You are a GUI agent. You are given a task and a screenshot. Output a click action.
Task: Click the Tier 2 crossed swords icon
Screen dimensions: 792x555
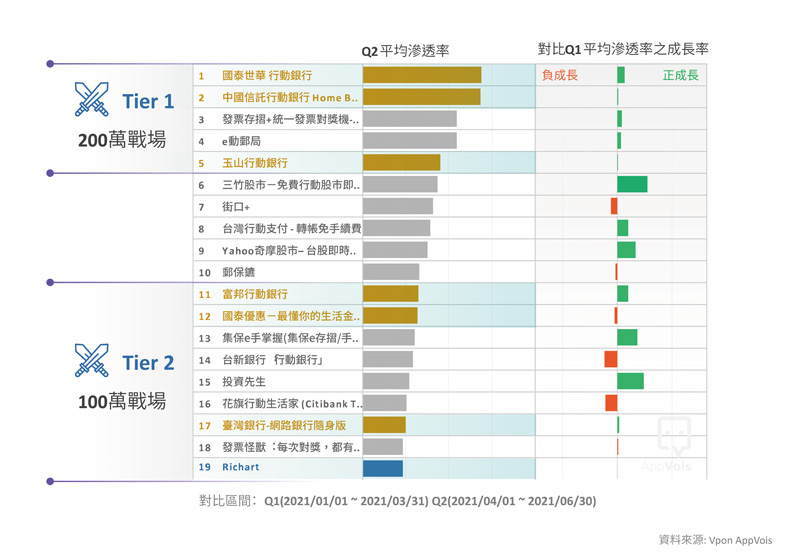[92, 360]
